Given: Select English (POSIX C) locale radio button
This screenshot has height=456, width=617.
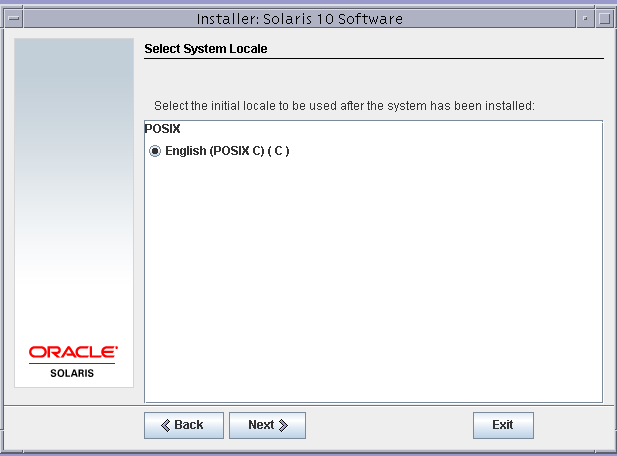Looking at the screenshot, I should click(155, 151).
